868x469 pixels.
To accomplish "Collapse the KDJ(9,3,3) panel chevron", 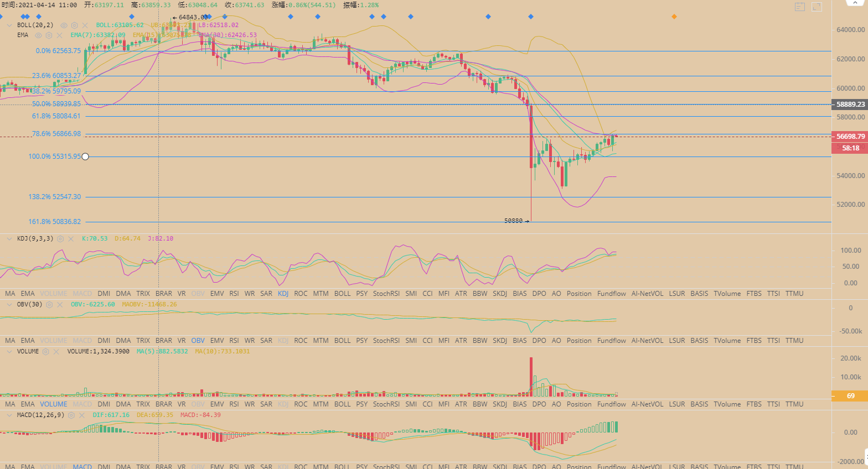I will coord(9,239).
